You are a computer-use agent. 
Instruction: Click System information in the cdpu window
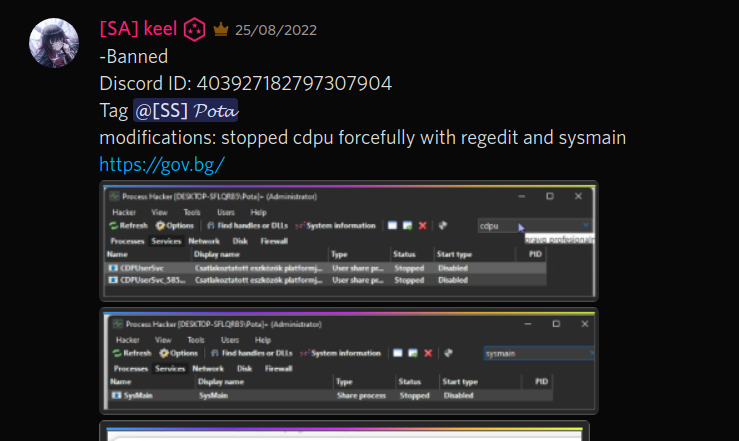coord(336,226)
